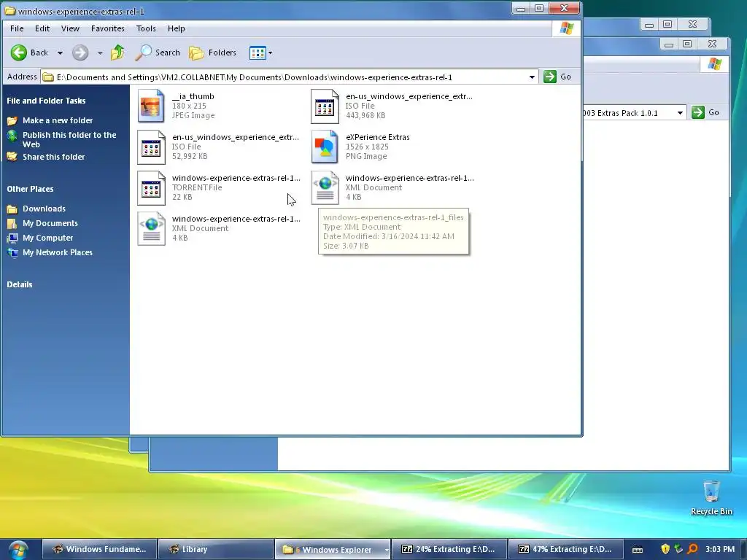
Task: Click the My Network Places sidebar icon
Action: tap(12, 252)
